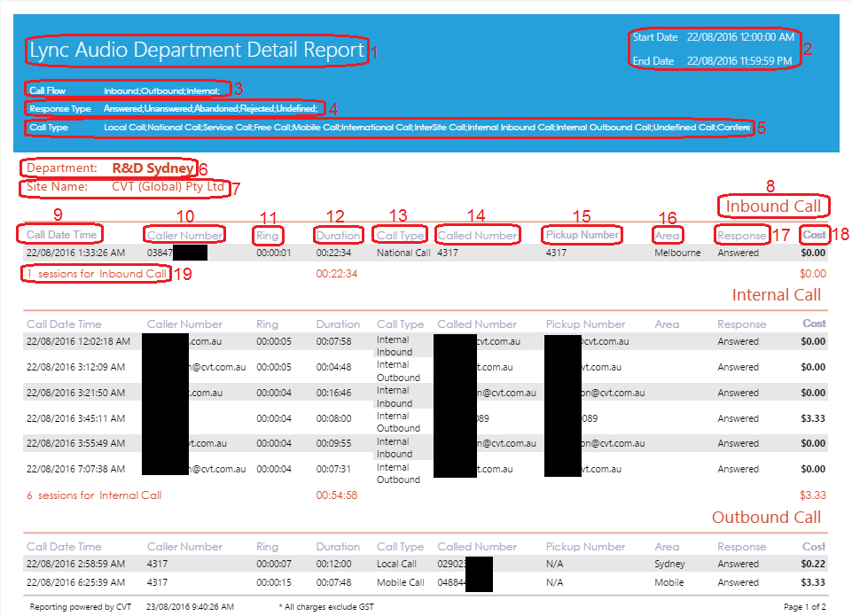Click Call Type column header in Inbound table
Viewport: 852px width, 616px height.
pos(401,235)
